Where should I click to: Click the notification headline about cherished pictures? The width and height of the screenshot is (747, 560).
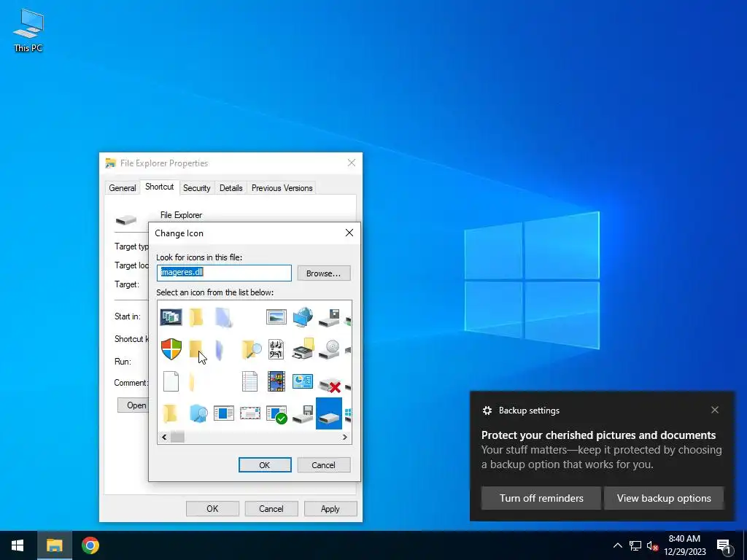pos(598,435)
